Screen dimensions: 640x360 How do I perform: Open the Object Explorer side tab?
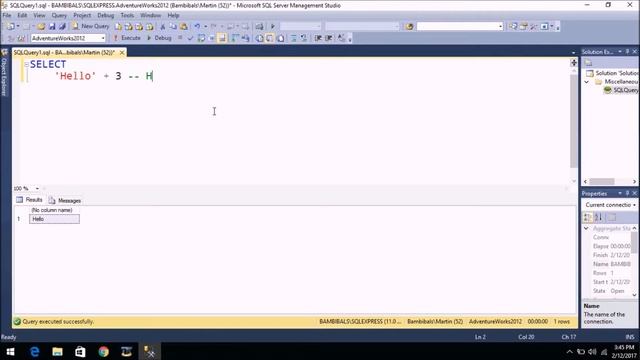[x=4, y=72]
